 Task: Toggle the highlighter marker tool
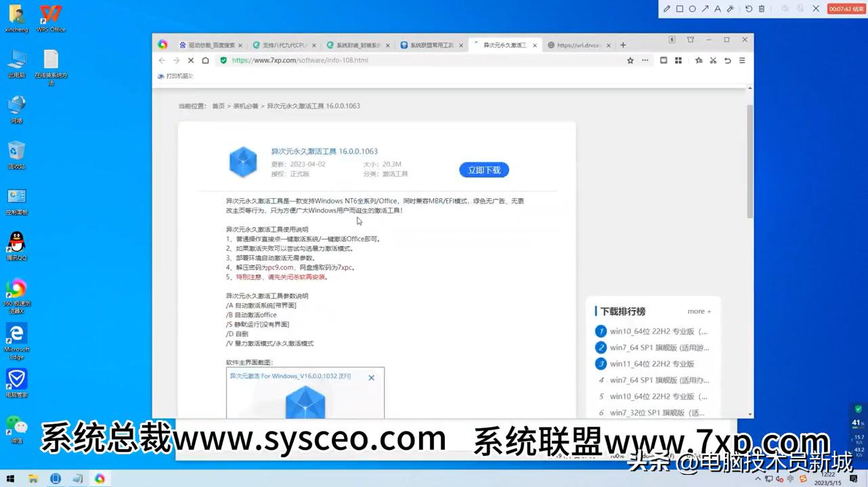click(x=732, y=9)
